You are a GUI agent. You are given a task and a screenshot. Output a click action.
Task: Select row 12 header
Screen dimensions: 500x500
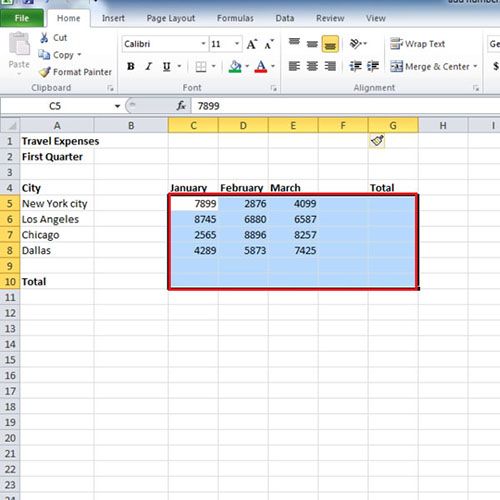pos(10,313)
